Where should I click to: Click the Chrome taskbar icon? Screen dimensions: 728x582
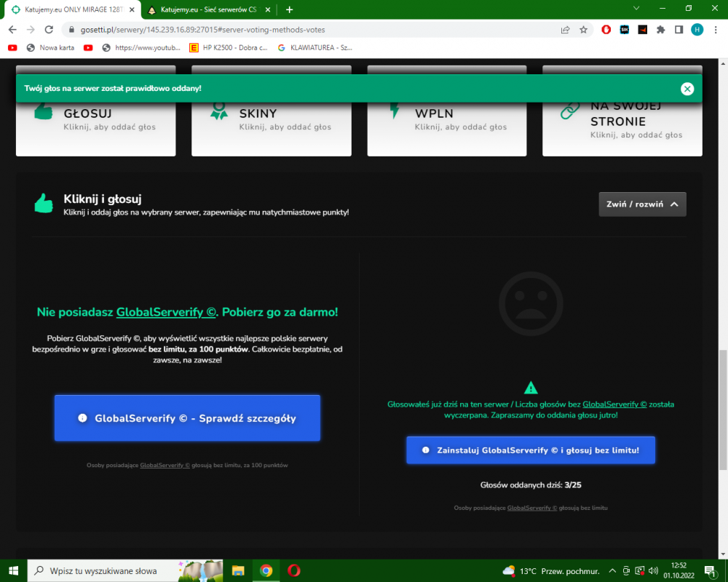[266, 570]
